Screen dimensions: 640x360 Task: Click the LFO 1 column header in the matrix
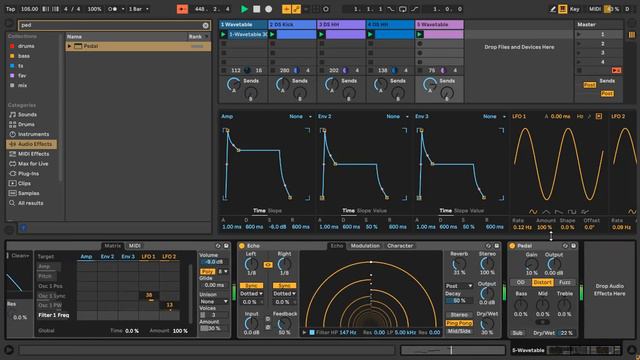[x=148, y=257]
